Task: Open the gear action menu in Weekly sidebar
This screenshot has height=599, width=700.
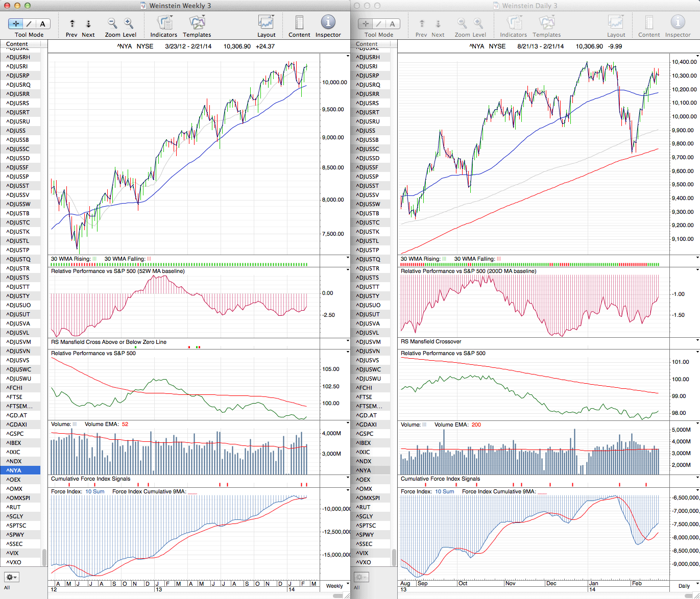Action: click(11, 577)
